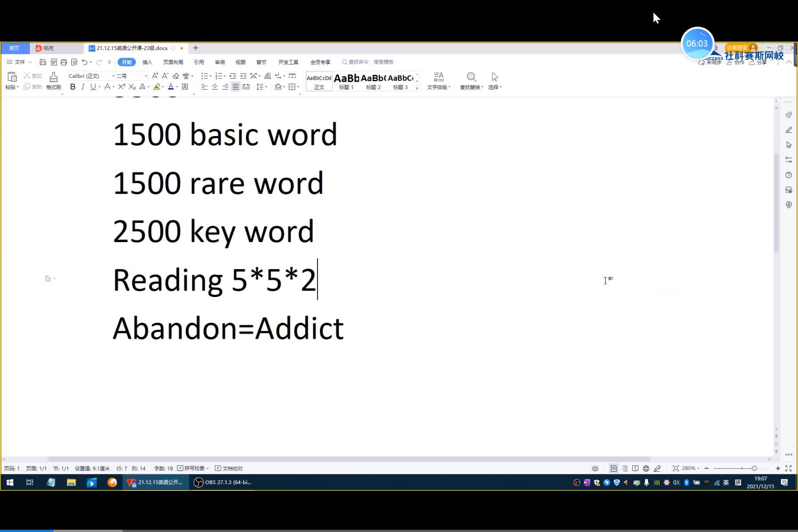Expand line spacing dropdown
The height and width of the screenshot is (532, 798).
coord(266,87)
